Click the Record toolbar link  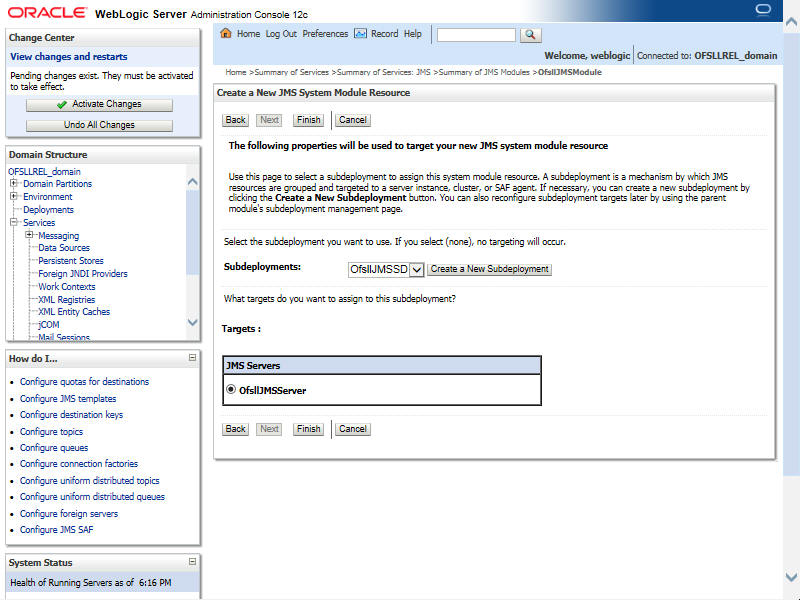pos(384,34)
